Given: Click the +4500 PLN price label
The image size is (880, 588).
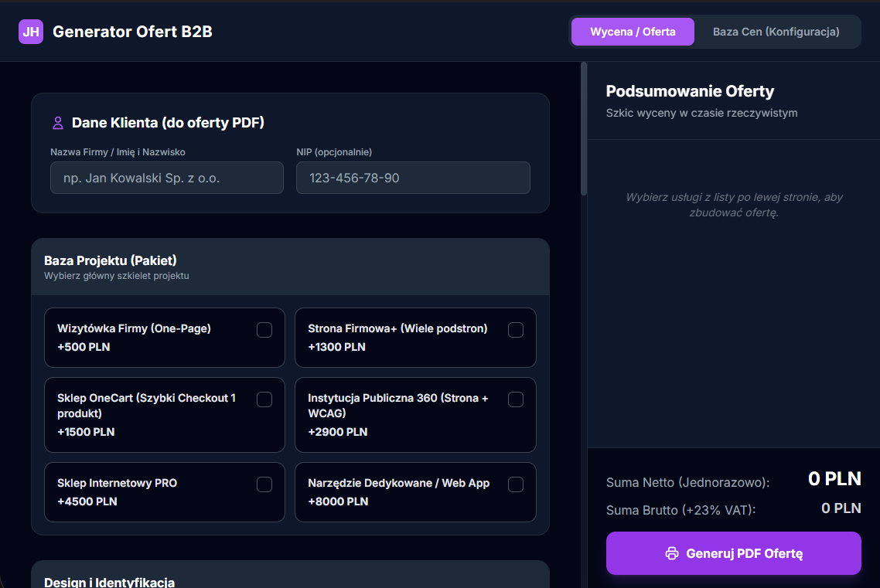Looking at the screenshot, I should click(x=87, y=501).
